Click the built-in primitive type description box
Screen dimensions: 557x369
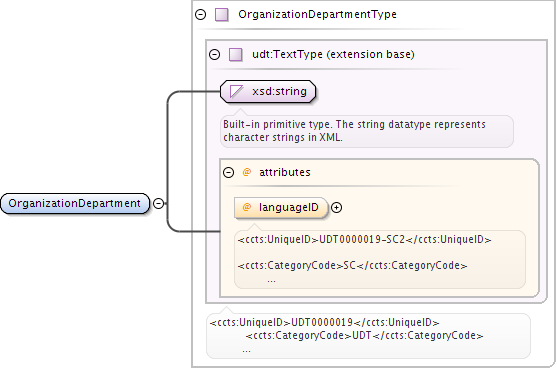367,131
